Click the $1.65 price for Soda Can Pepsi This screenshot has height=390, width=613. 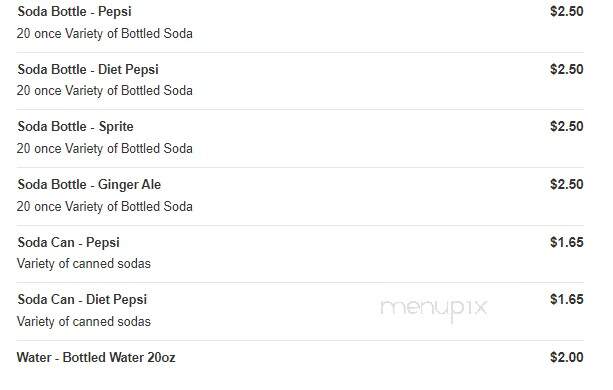(566, 242)
